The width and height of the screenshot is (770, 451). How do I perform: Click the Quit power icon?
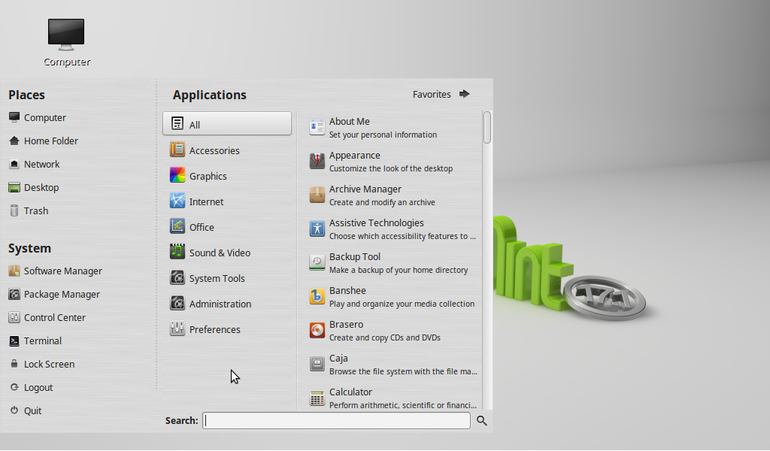[x=14, y=410]
